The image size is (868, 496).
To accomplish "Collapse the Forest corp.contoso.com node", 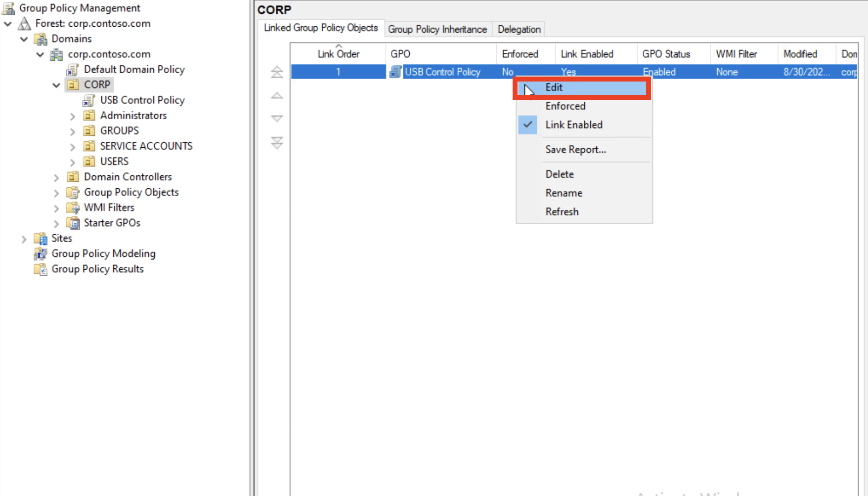I will tap(8, 24).
